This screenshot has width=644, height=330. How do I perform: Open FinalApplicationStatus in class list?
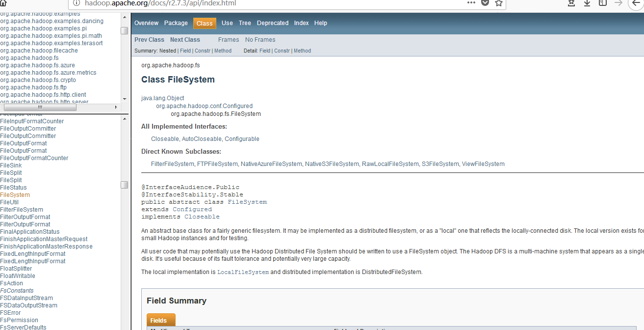coord(30,232)
